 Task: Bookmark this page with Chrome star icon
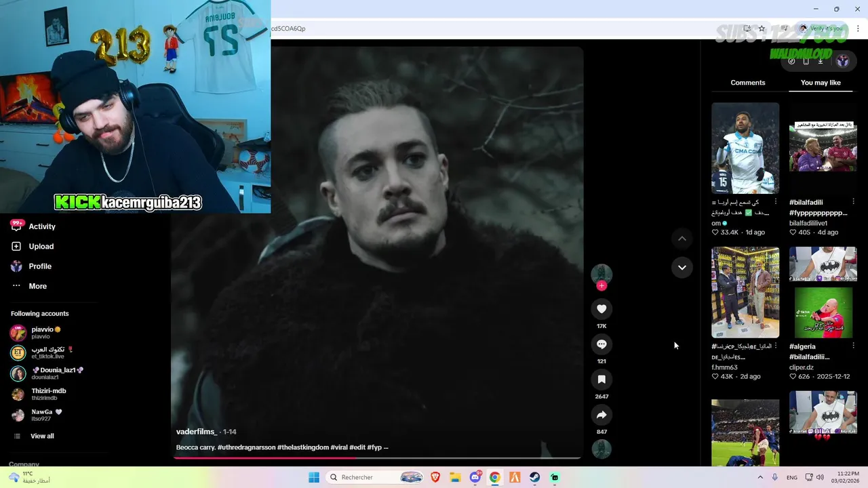click(x=762, y=28)
